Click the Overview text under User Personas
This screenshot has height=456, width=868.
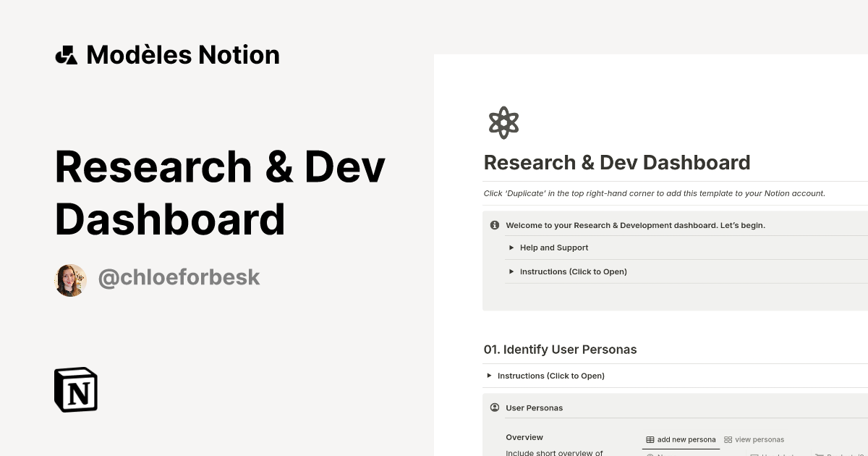point(524,437)
